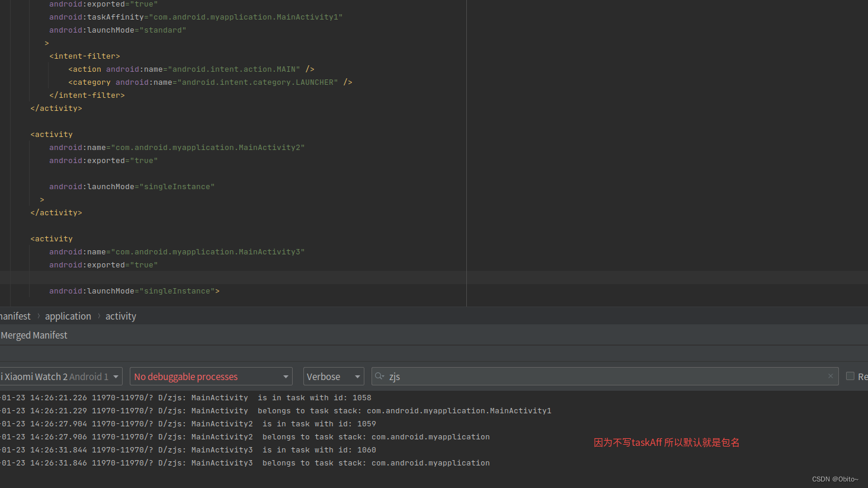Select the manifest breadcrumb item
This screenshot has width=868, height=488.
[15, 316]
